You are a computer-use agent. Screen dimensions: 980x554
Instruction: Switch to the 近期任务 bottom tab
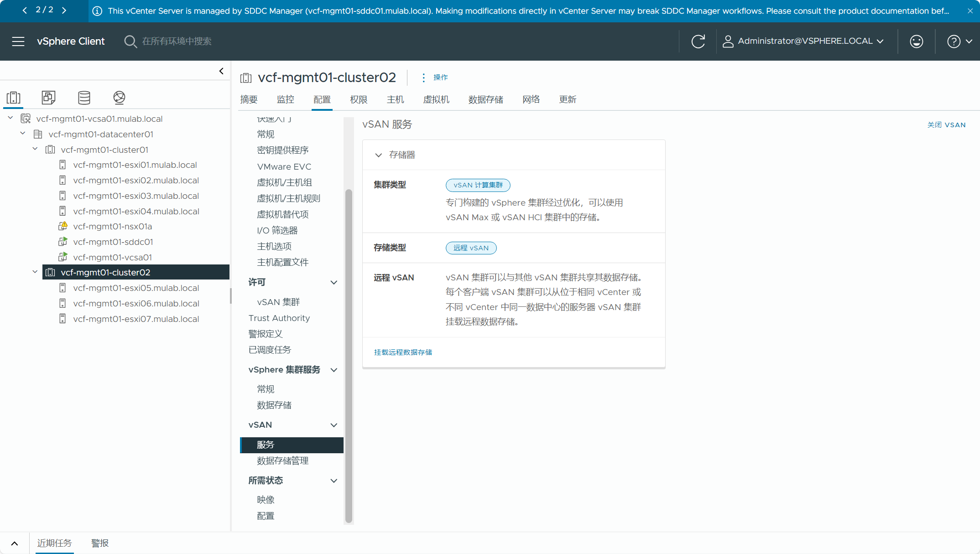pyautogui.click(x=54, y=544)
